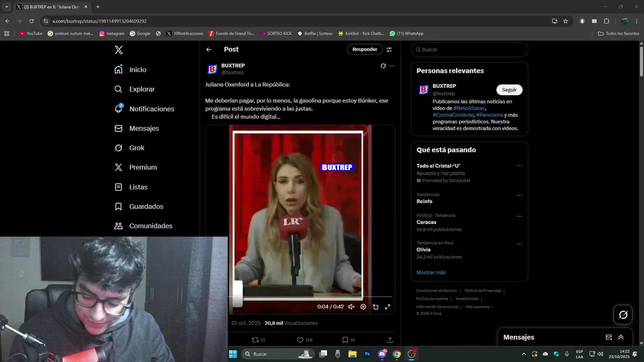Like the post with 158 likes

coord(304,340)
